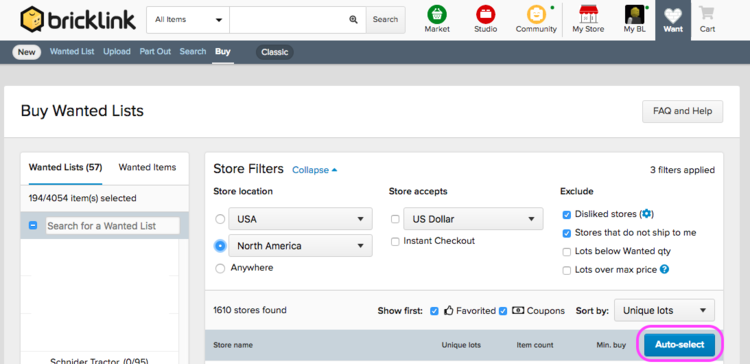Viewport: 750px width, 364px height.
Task: Open Buy in subnav
Action: click(x=222, y=52)
